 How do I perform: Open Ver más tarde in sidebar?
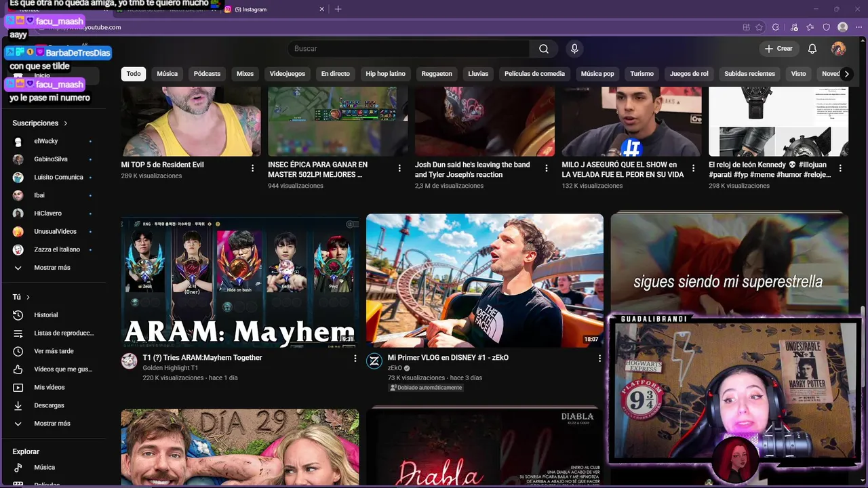53,351
